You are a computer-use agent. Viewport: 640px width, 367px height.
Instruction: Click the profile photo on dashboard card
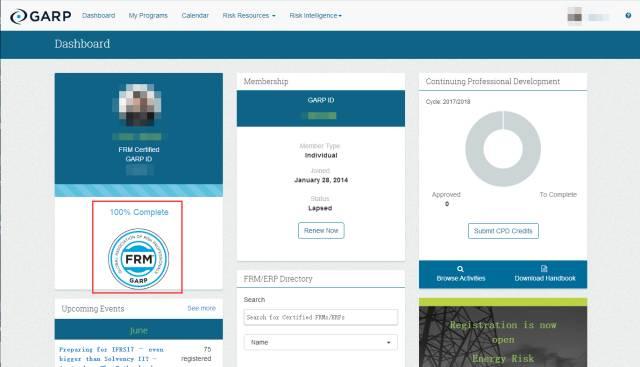pyautogui.click(x=139, y=105)
